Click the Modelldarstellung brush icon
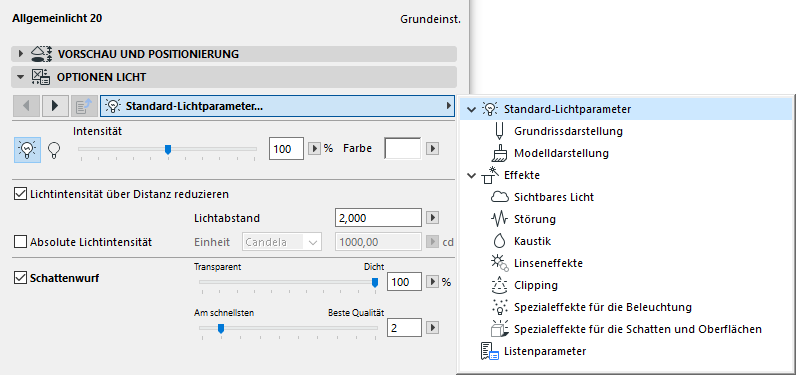Screen dimensions: 796x375 pos(500,153)
